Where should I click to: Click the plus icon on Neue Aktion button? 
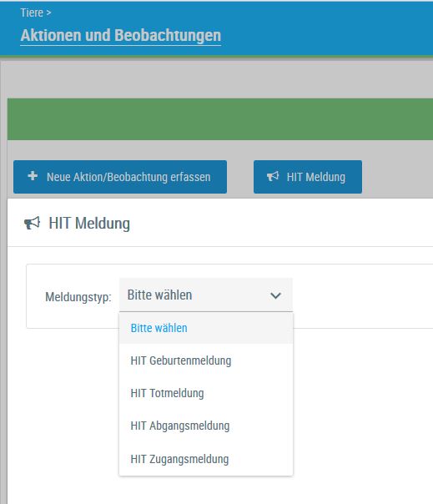coord(33,176)
